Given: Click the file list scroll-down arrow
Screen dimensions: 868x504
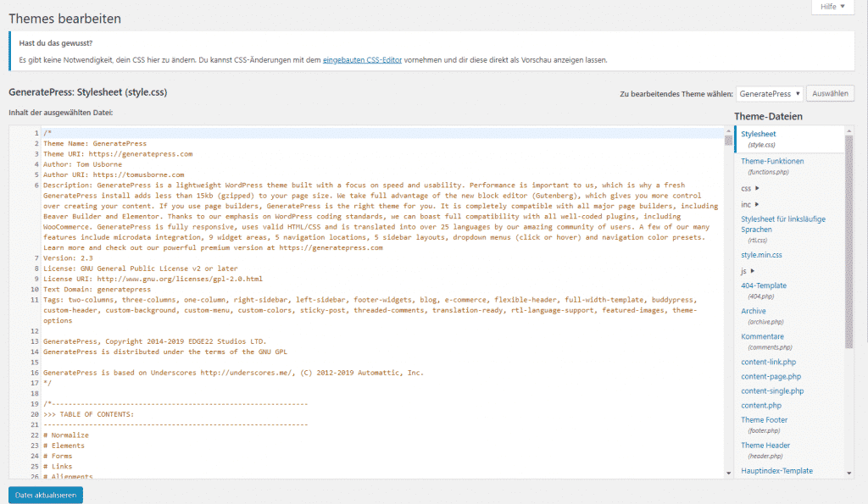Looking at the screenshot, I should (x=849, y=473).
